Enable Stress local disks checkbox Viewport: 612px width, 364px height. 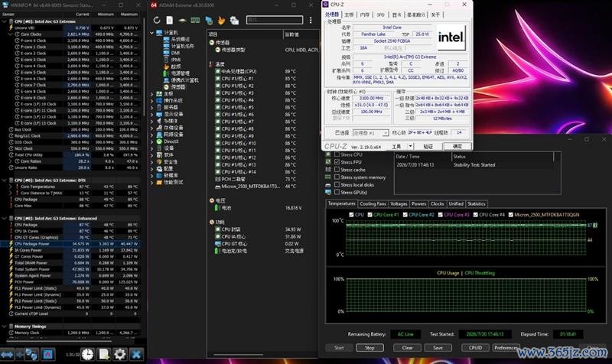337,184
